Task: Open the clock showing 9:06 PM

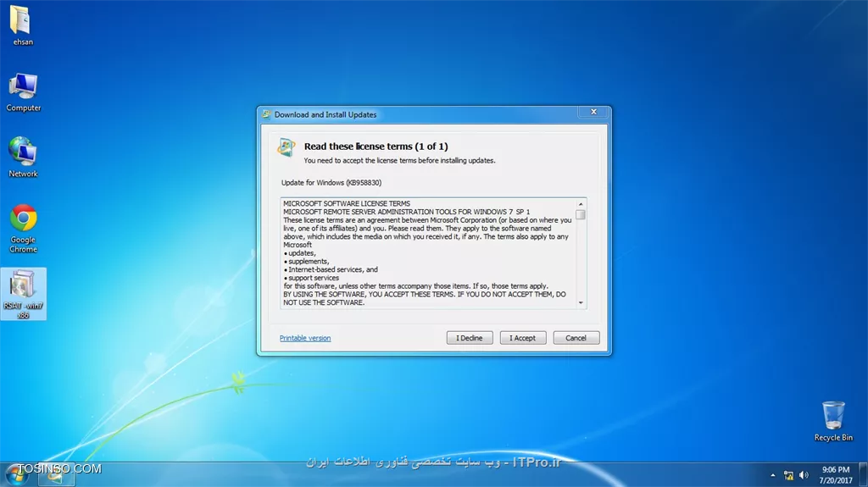Action: 835,475
